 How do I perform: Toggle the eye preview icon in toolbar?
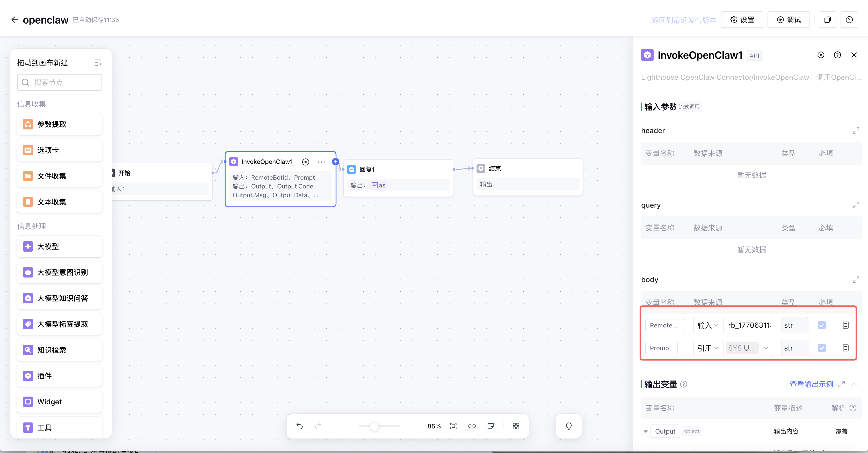pyautogui.click(x=472, y=426)
